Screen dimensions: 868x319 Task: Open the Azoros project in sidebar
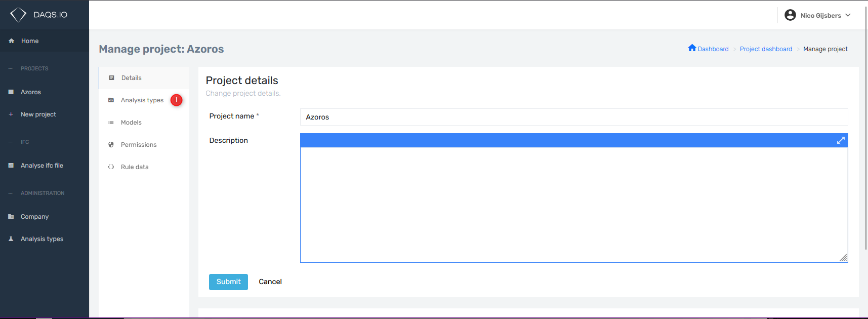[x=45, y=92]
